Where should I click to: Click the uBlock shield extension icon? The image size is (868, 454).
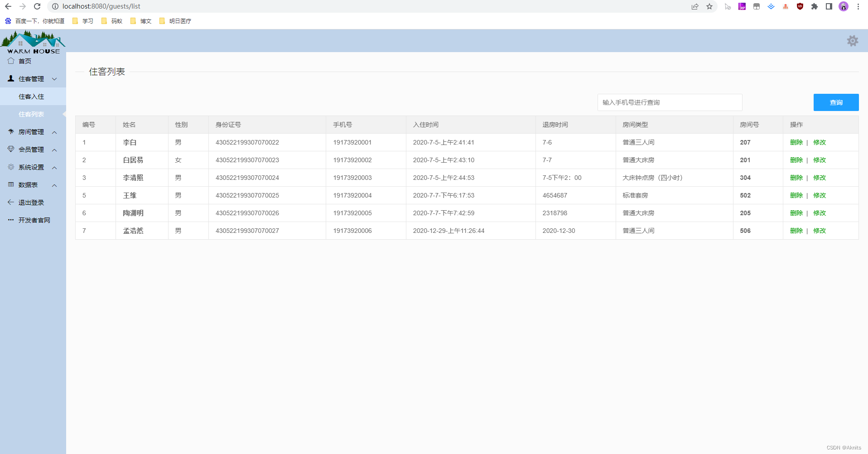[x=800, y=6]
